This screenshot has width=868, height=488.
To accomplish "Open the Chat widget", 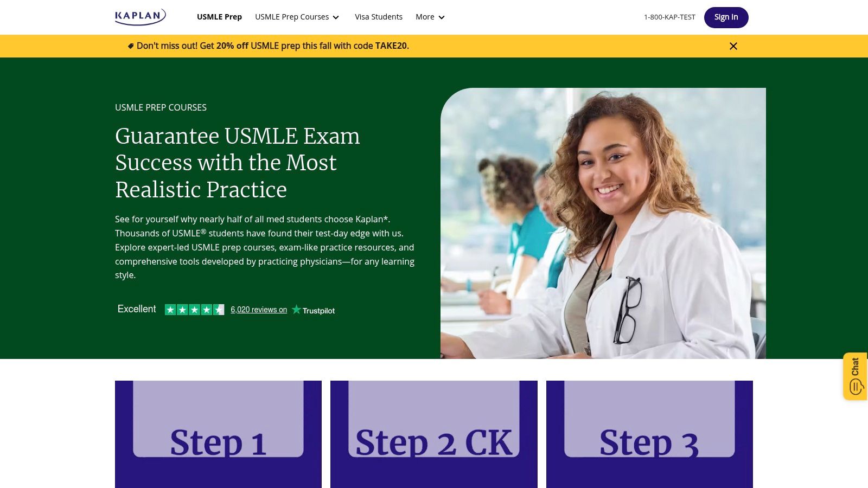I will click(x=855, y=376).
